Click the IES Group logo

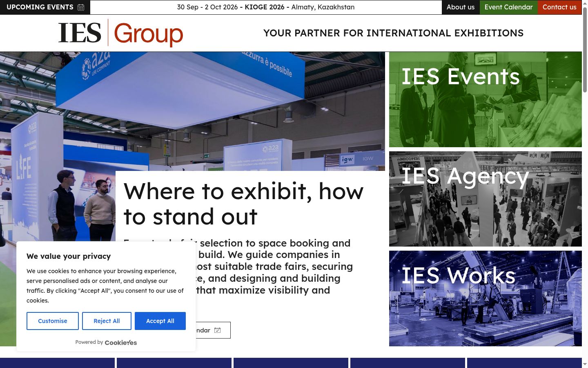[120, 33]
